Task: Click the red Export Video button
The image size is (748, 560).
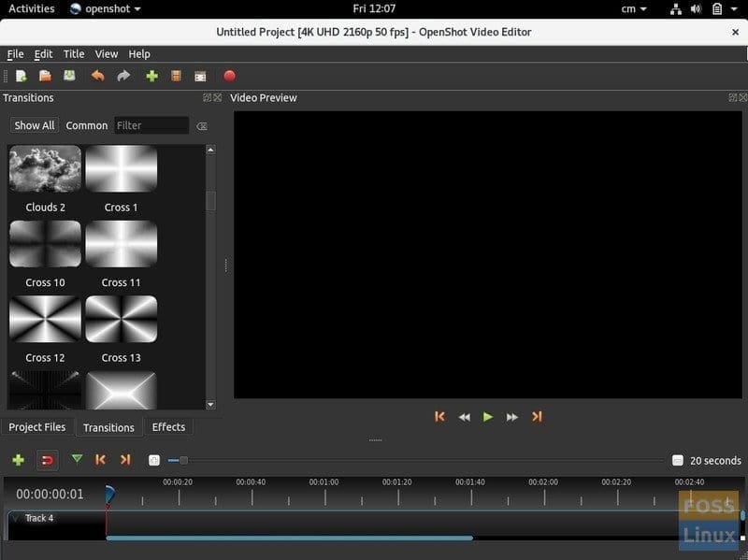Action: pos(229,76)
